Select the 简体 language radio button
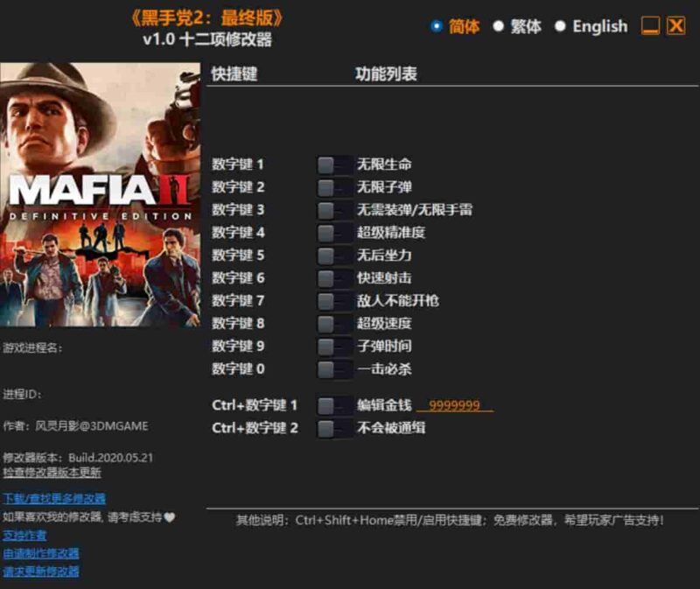700x589 pixels. click(437, 26)
